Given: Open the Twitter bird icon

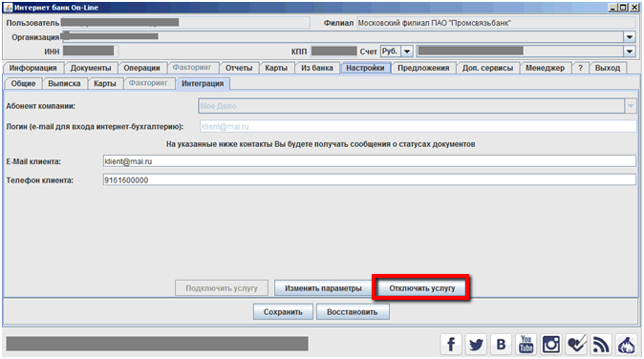Looking at the screenshot, I should pyautogui.click(x=476, y=345).
